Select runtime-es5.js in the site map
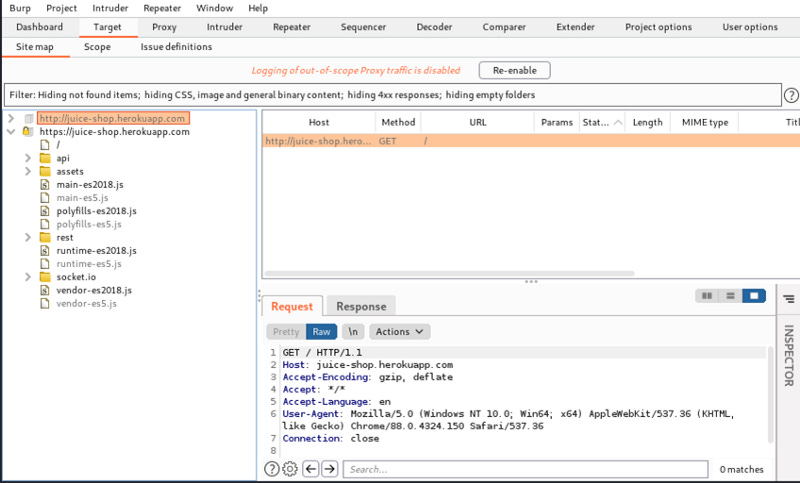The height and width of the screenshot is (483, 800). (x=89, y=264)
